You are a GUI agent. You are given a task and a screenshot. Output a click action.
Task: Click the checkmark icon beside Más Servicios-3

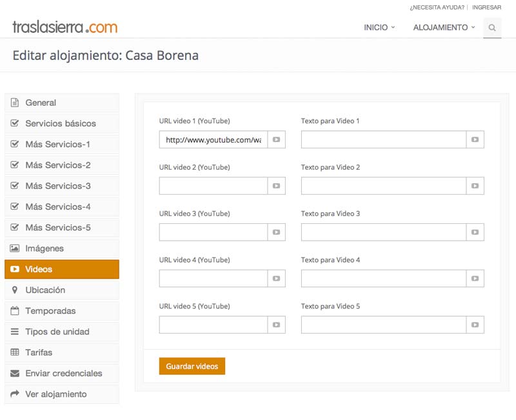click(x=14, y=186)
